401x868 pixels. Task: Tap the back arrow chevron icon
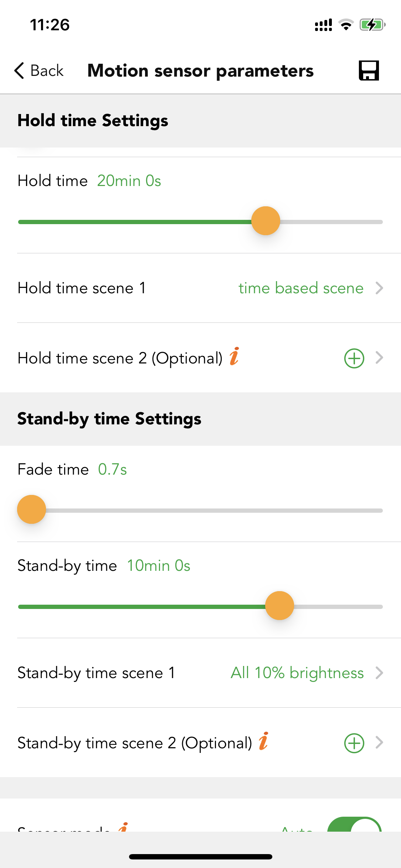coord(19,71)
